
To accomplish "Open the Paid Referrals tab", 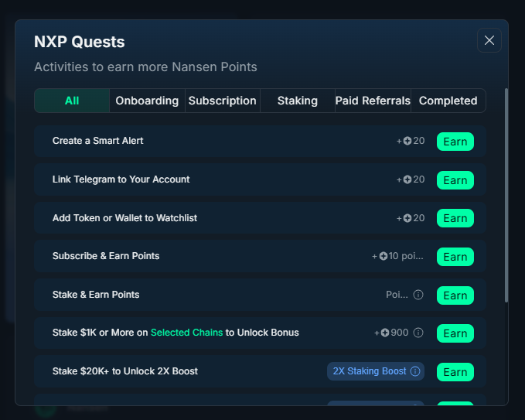I will point(373,101).
